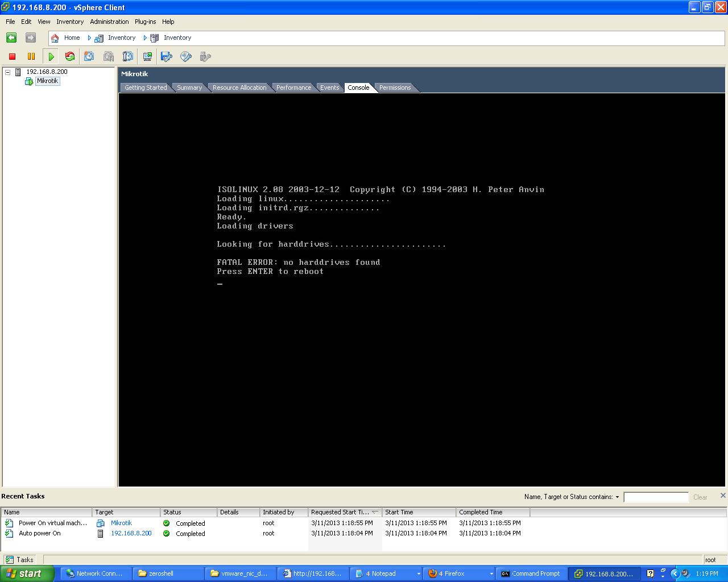Click the green Back navigation arrow
This screenshot has width=728, height=582.
coord(11,38)
